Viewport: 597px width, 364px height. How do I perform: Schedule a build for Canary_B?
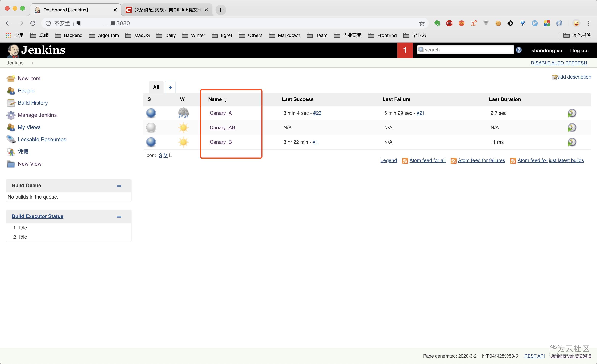[572, 142]
